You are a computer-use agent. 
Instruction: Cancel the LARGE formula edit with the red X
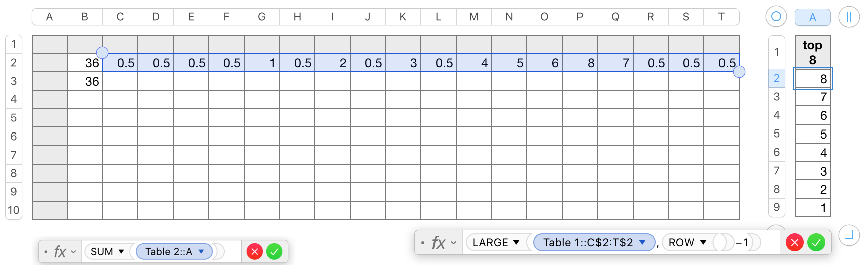click(795, 243)
